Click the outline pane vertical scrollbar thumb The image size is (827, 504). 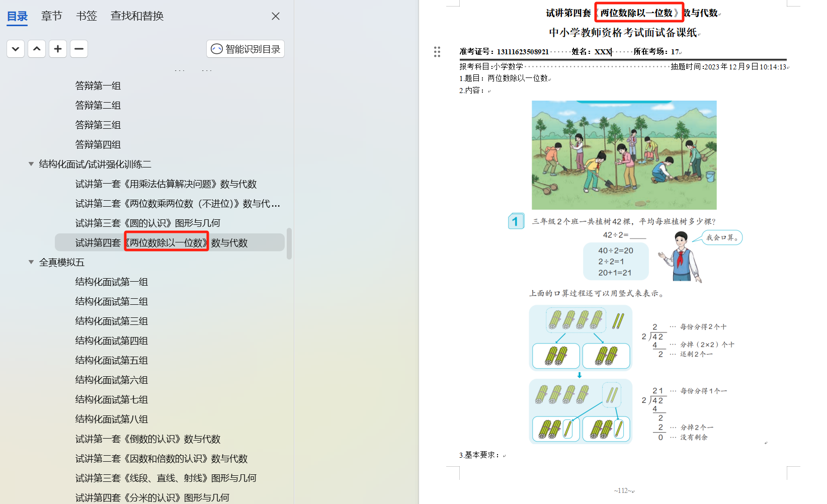point(289,243)
